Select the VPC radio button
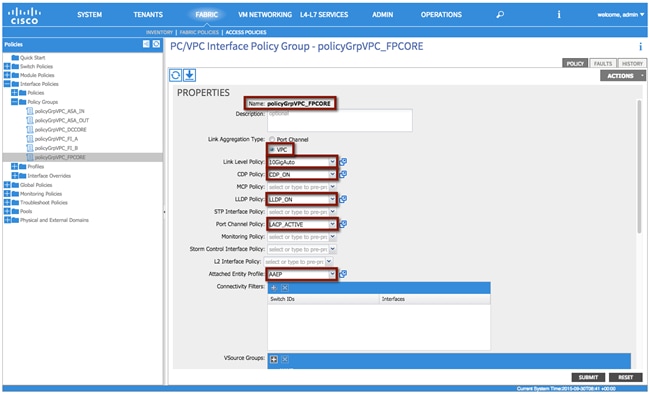 [272, 149]
